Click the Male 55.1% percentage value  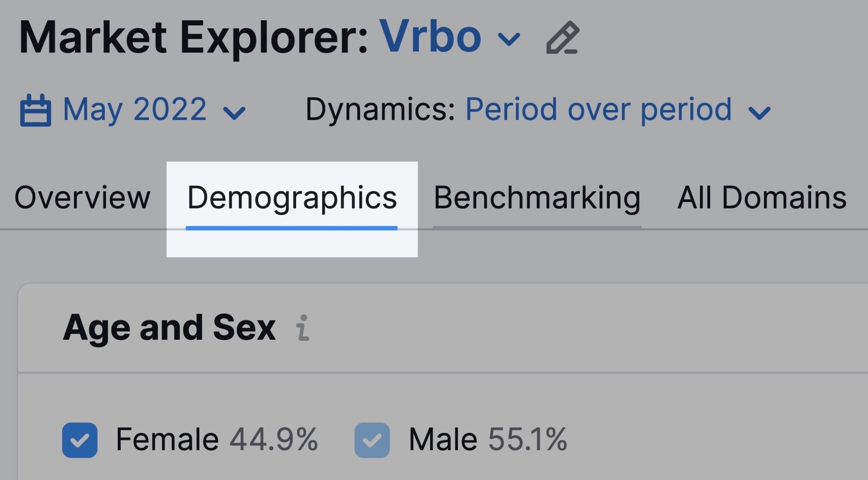528,440
